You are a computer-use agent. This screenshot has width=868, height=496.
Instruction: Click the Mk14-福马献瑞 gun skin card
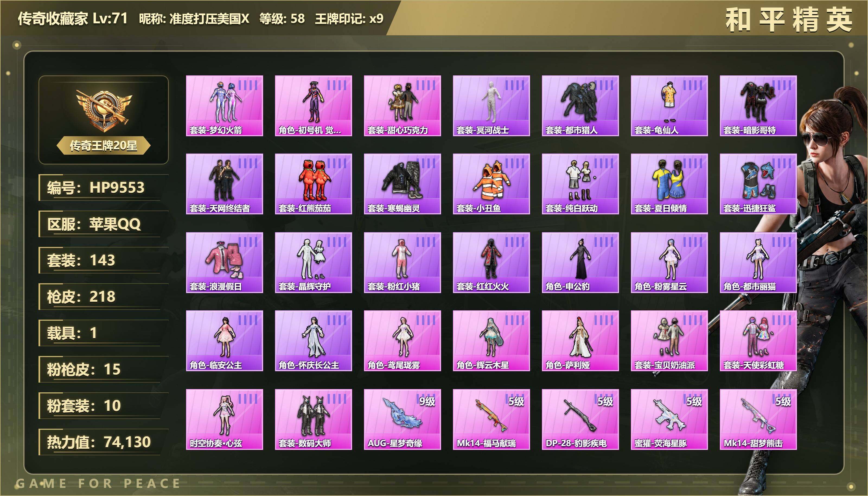[x=492, y=419]
